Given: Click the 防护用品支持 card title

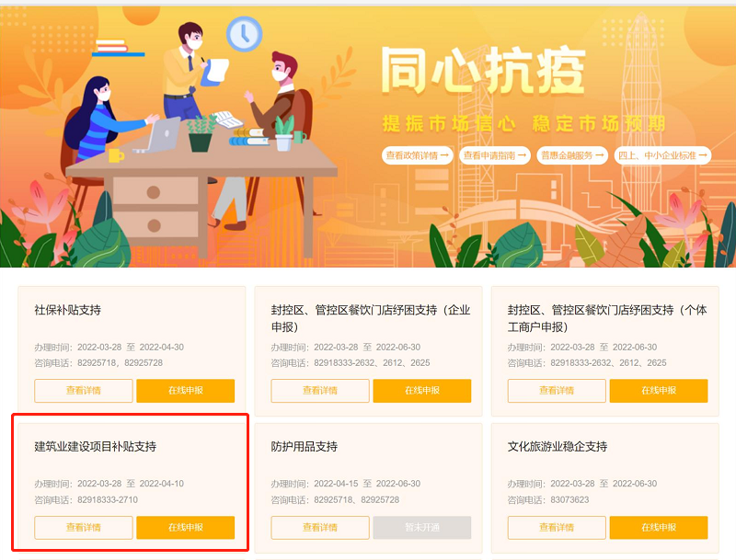Looking at the screenshot, I should [305, 447].
